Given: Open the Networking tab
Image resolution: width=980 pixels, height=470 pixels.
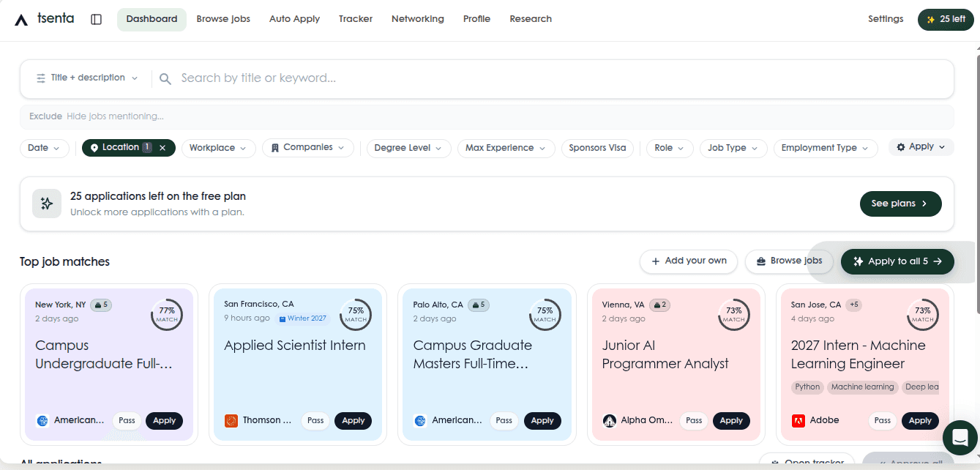Looking at the screenshot, I should click(x=418, y=19).
